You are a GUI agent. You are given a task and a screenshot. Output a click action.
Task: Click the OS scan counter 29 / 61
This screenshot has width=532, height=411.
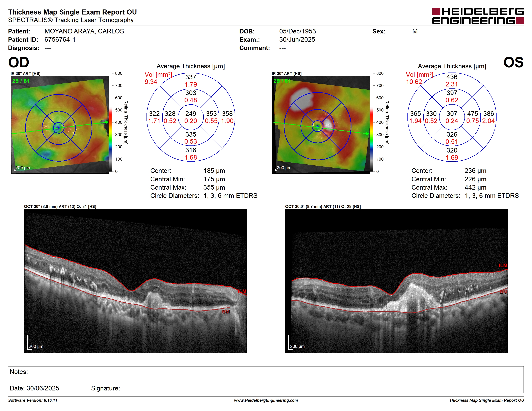click(282, 81)
